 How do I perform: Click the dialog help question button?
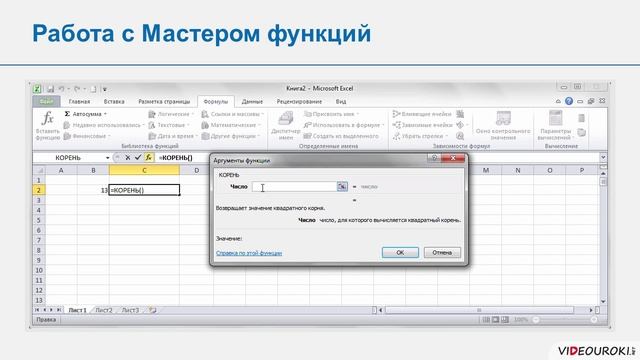pyautogui.click(x=434, y=158)
